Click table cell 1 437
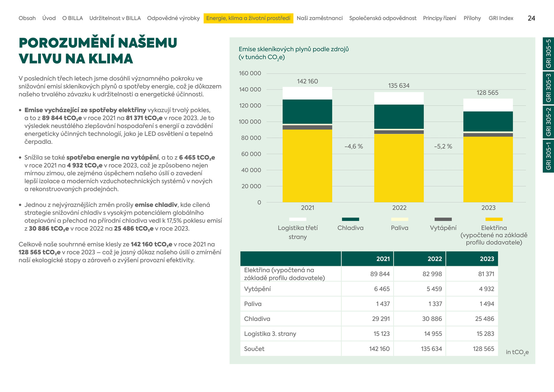 (x=383, y=304)
